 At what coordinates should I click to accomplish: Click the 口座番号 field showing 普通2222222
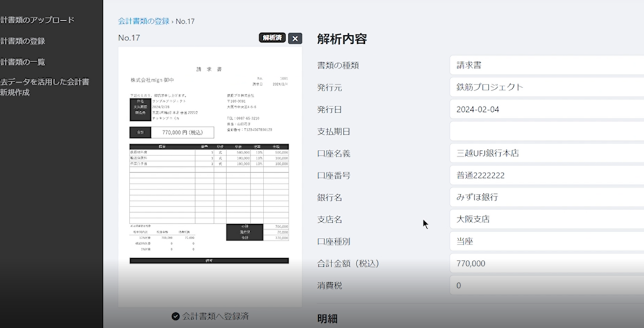point(546,176)
